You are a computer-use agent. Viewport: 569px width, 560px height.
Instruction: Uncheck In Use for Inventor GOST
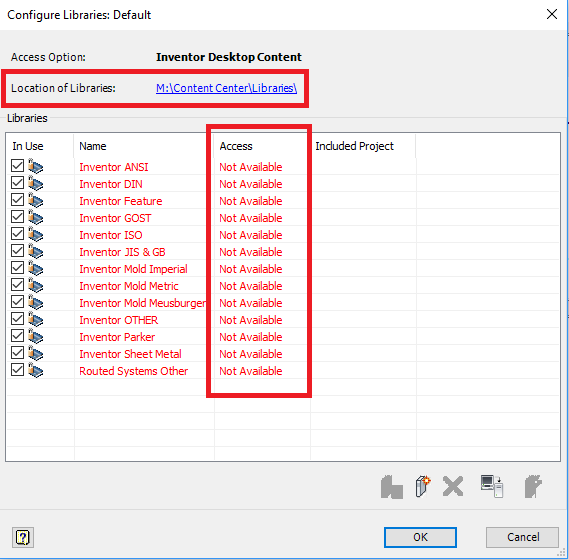click(17, 217)
